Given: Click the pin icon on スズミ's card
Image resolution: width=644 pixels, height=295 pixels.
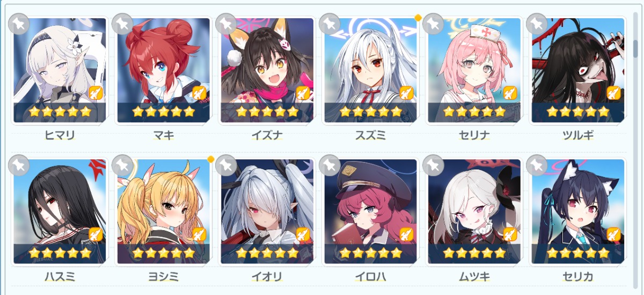Looking at the screenshot, I should 330,24.
